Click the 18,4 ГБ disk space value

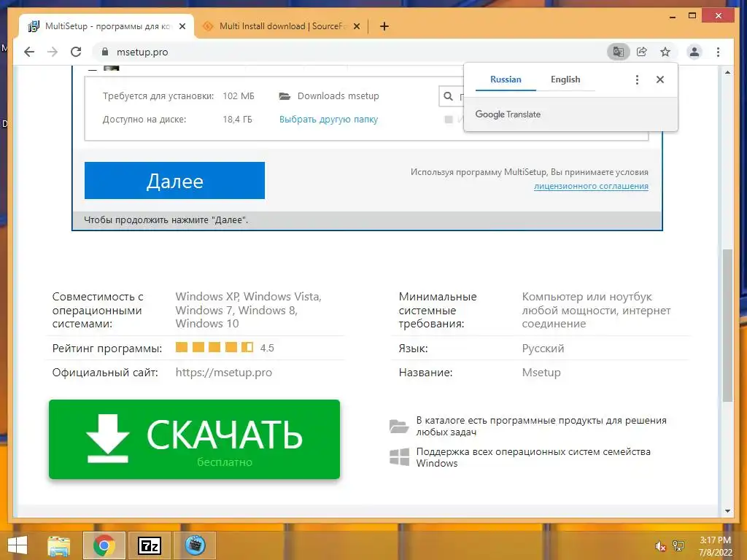(x=237, y=120)
